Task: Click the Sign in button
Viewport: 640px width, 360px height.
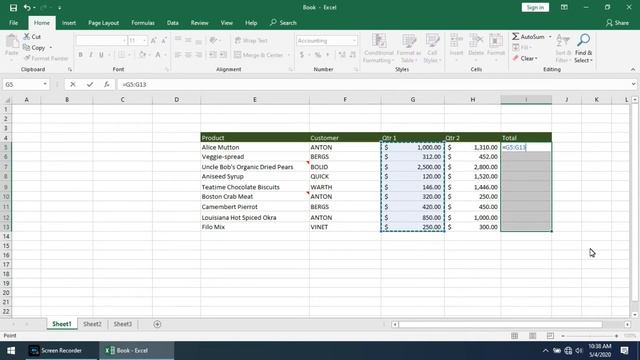Action: (535, 7)
